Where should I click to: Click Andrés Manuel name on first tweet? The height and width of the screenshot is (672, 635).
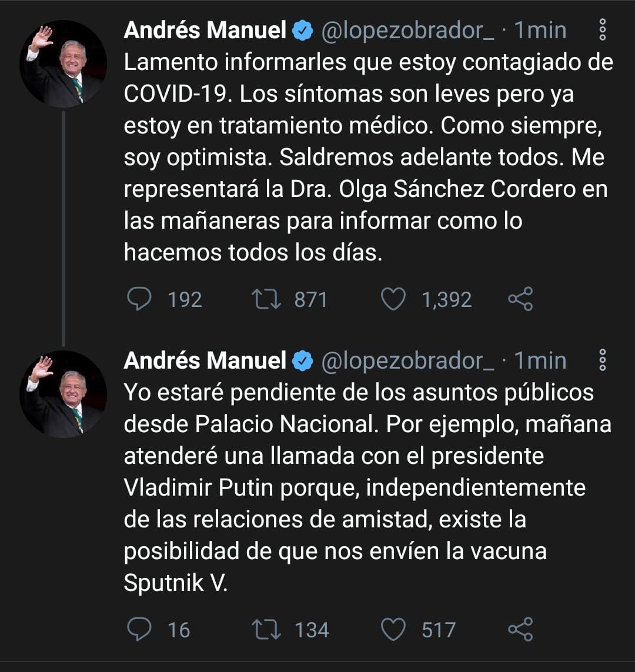tap(205, 31)
